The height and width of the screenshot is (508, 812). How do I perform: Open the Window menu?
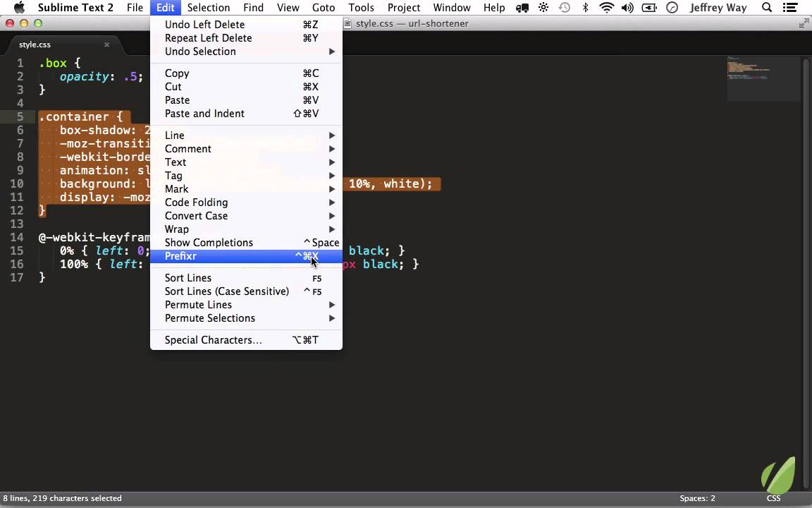coord(452,7)
